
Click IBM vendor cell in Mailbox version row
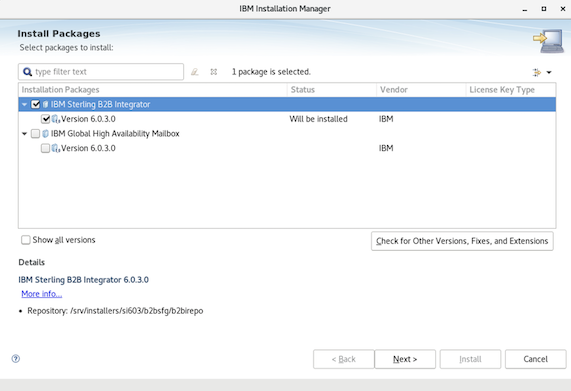tap(386, 148)
